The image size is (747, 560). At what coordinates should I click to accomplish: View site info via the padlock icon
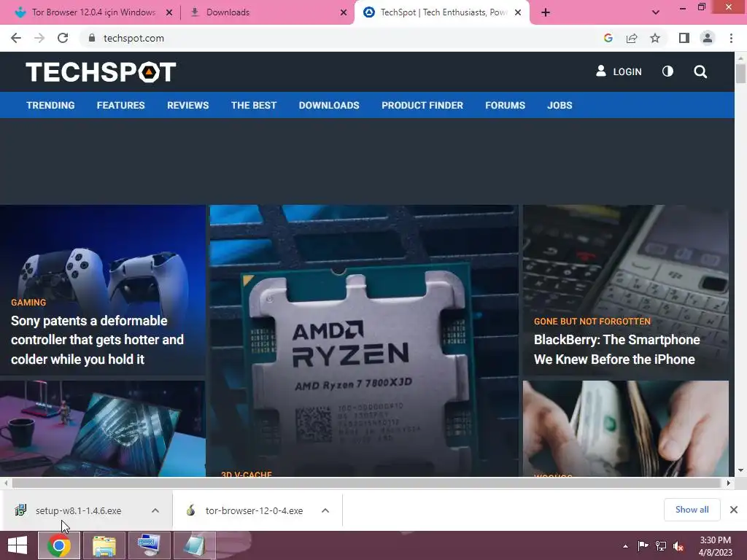91,38
